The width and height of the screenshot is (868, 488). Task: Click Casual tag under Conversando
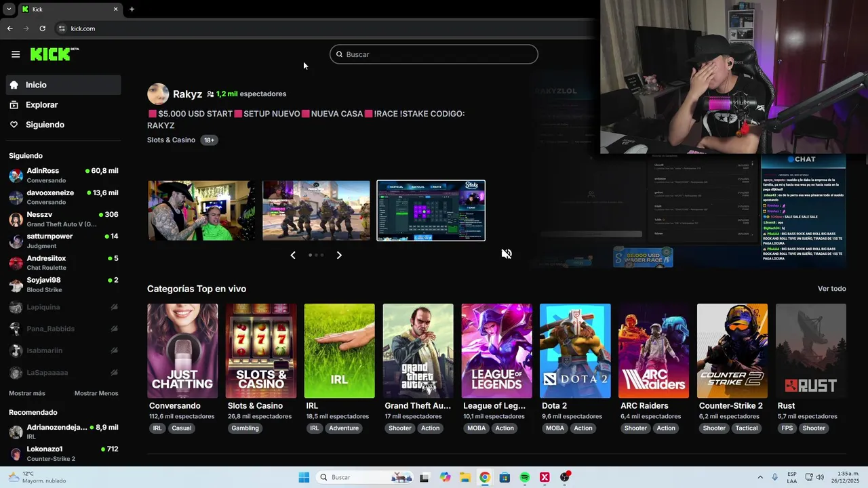[x=182, y=428]
